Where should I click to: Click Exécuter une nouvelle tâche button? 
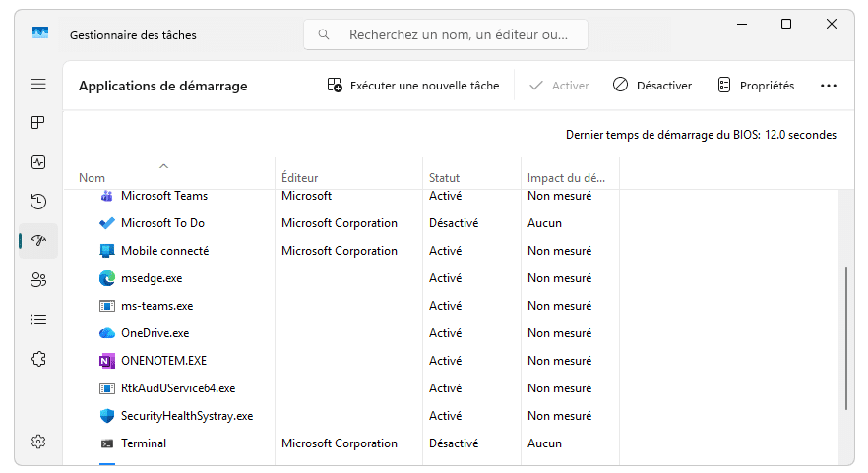(x=413, y=86)
